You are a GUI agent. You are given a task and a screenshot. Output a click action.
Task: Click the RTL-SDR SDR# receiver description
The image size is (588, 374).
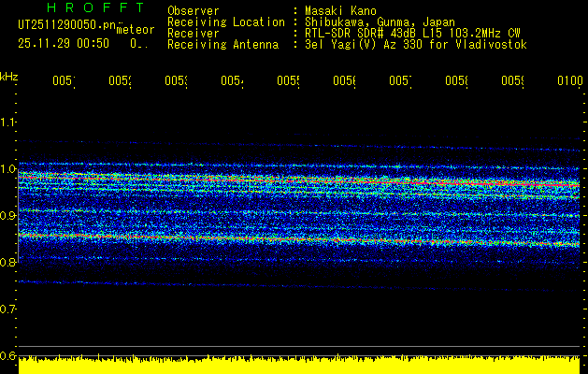tap(412, 34)
